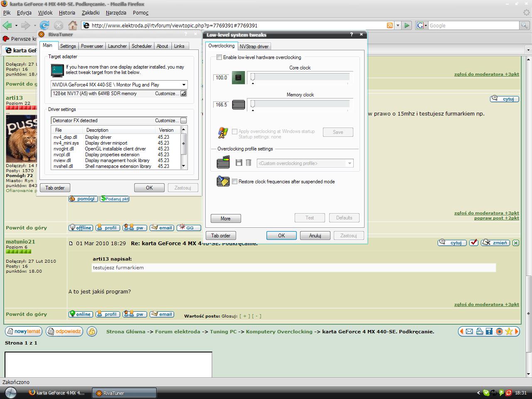Image resolution: width=532 pixels, height=399 pixels.
Task: Click the target adapter monitor icon
Action: click(57, 70)
